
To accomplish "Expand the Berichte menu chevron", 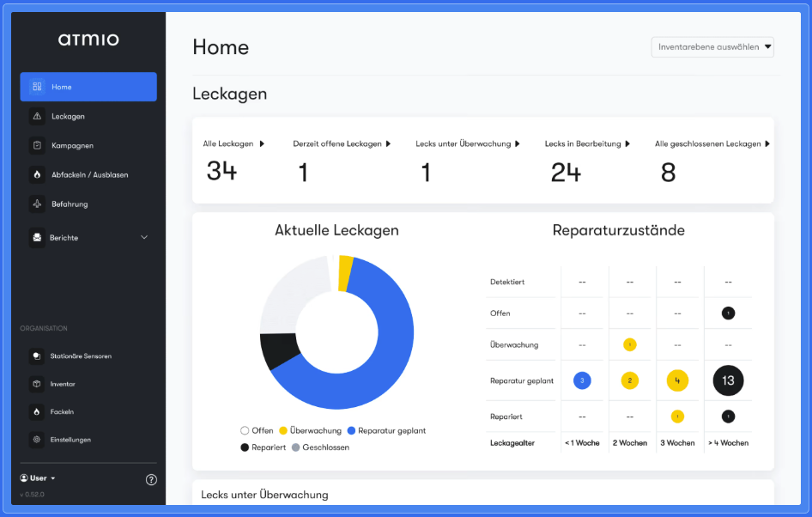I will pos(144,237).
